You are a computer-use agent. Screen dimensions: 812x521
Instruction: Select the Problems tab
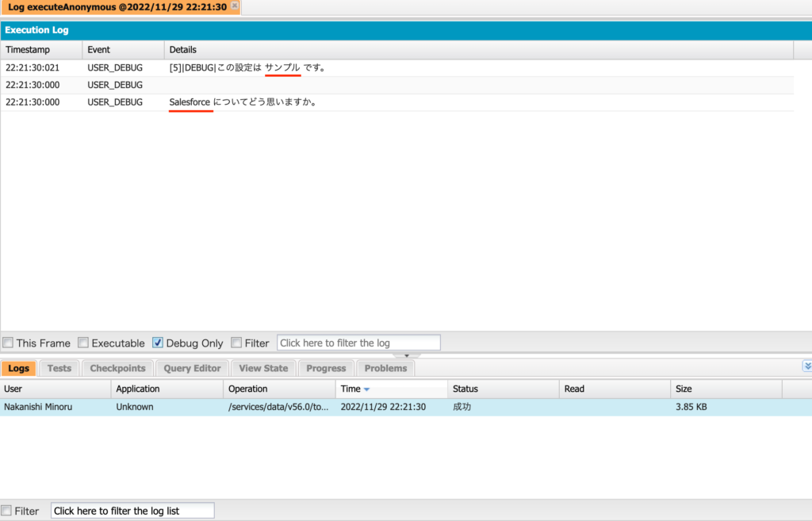click(x=385, y=368)
